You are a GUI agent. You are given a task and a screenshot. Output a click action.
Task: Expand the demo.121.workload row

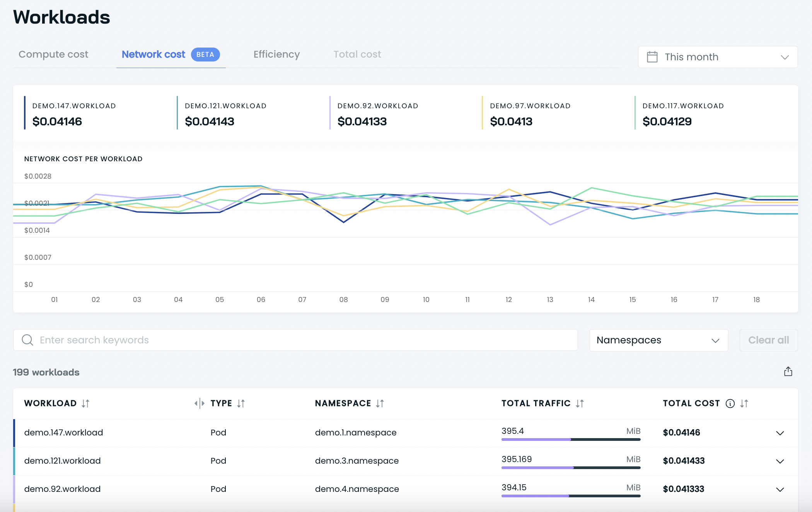coord(780,461)
